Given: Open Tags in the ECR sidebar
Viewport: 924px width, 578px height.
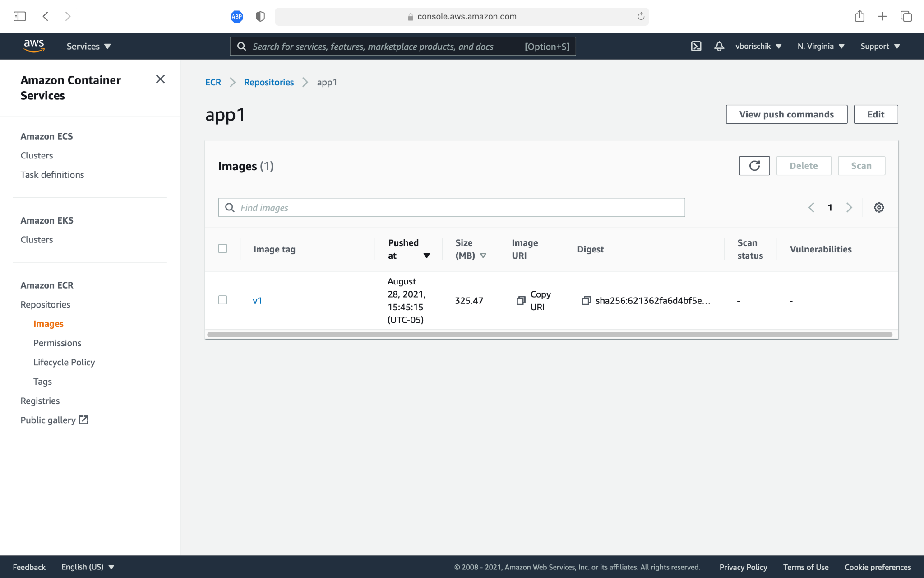Looking at the screenshot, I should [42, 382].
